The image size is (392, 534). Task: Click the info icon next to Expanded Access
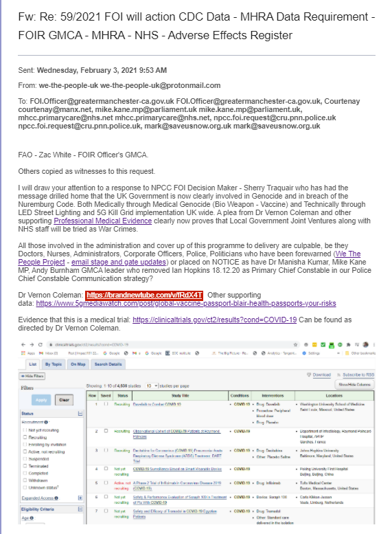(56, 498)
